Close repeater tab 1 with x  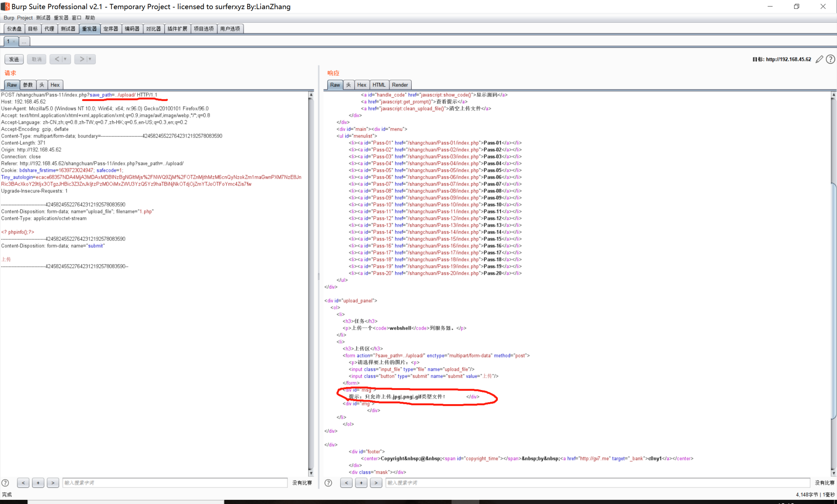coord(14,42)
